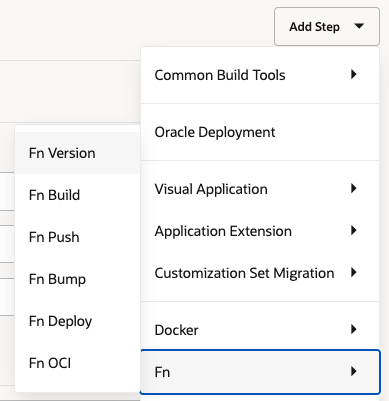Expand the Docker submenu arrow
This screenshot has width=389, height=401.
354,329
